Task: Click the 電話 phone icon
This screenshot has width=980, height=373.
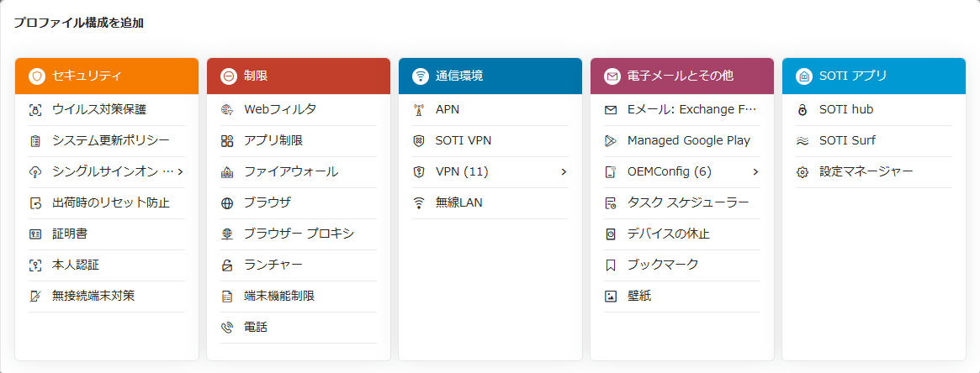Action: click(227, 328)
